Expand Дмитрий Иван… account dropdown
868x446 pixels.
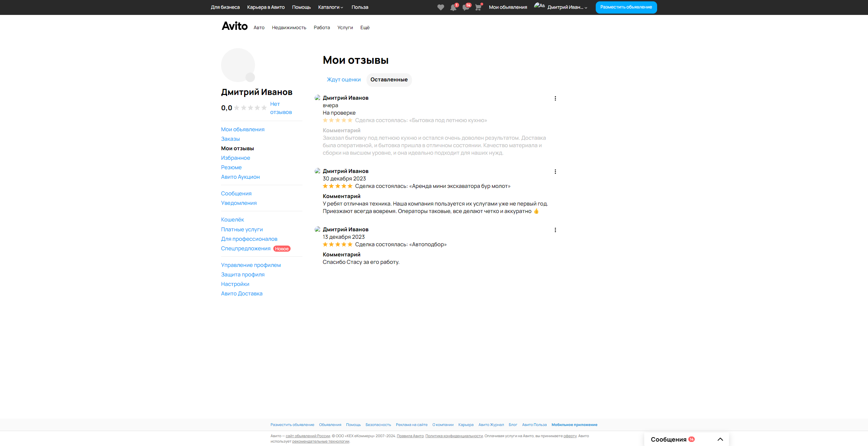(x=567, y=7)
